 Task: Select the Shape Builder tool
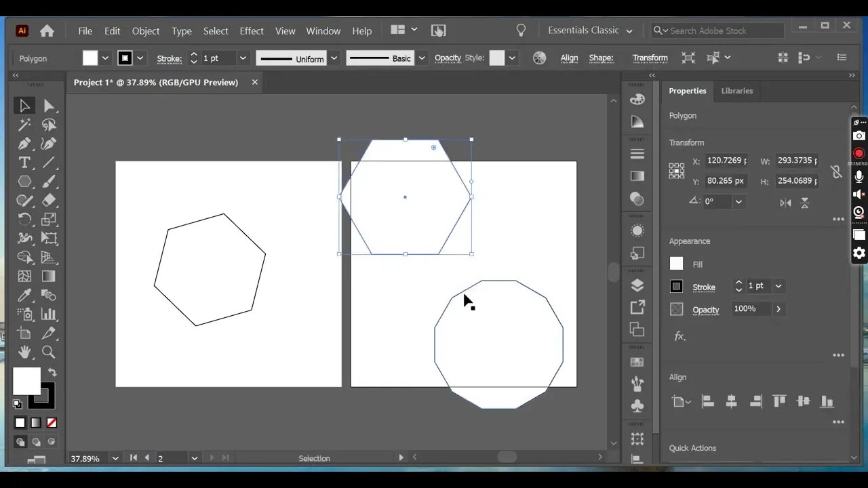click(24, 258)
